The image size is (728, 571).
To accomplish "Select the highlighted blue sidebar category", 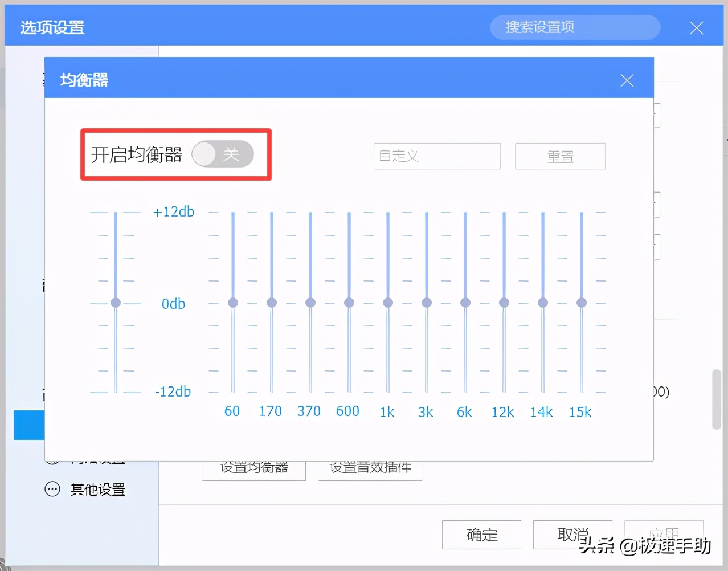I will click(29, 425).
